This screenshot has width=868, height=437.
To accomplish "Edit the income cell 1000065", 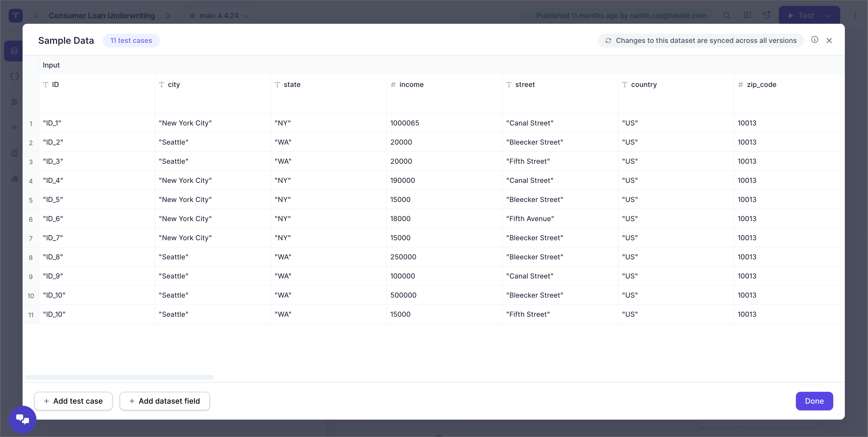I will 444,123.
